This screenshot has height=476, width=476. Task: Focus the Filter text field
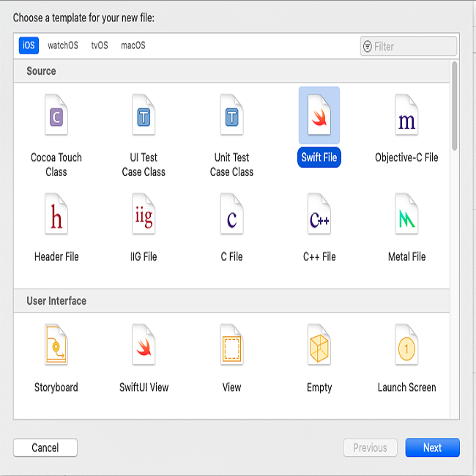click(409, 46)
